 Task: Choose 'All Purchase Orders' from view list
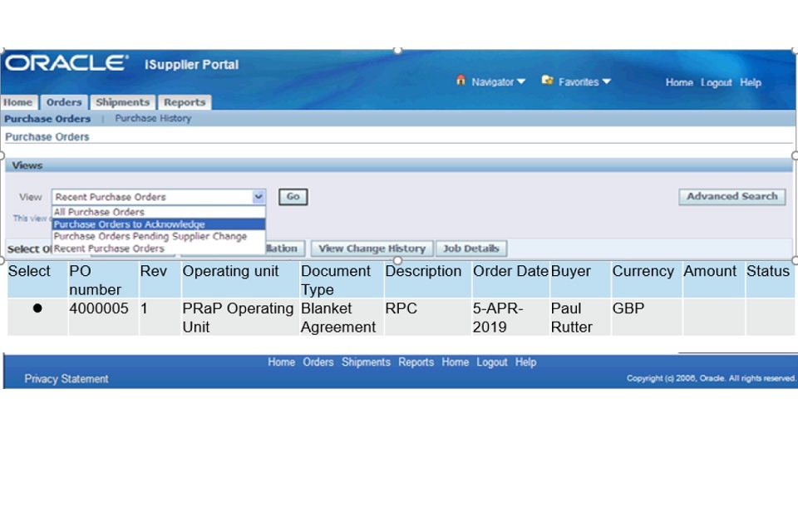pyautogui.click(x=99, y=212)
